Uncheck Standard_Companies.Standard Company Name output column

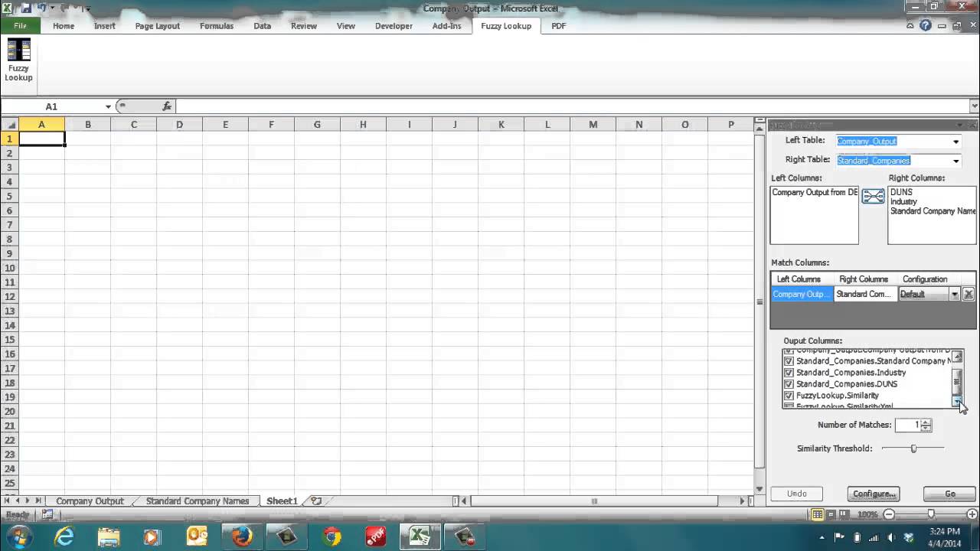pos(789,361)
